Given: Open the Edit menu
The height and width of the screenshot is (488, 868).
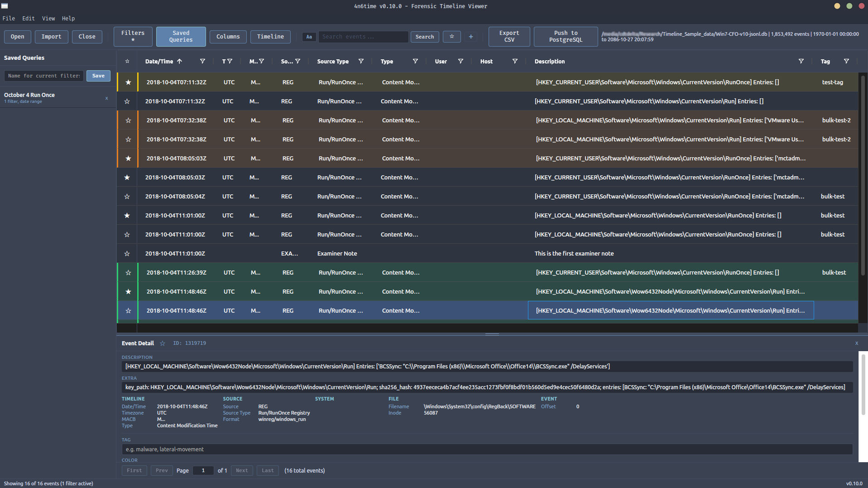Looking at the screenshot, I should pos(29,19).
